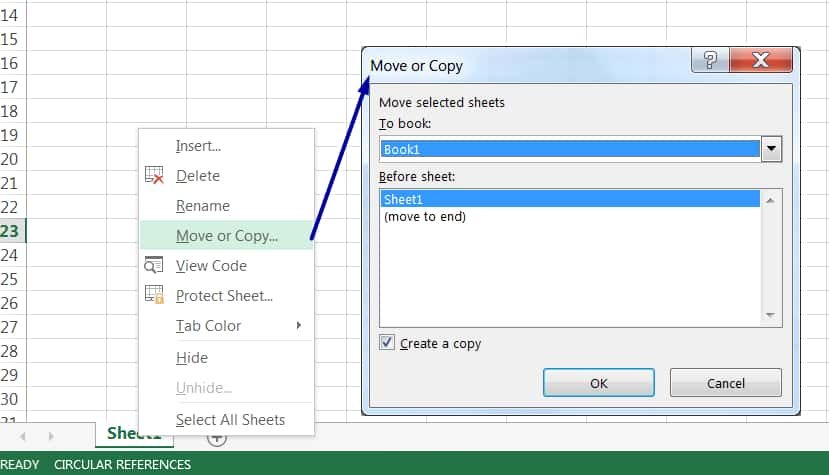Add a new sheet with plus icon
Screen dimensions: 829x475
pos(217,437)
